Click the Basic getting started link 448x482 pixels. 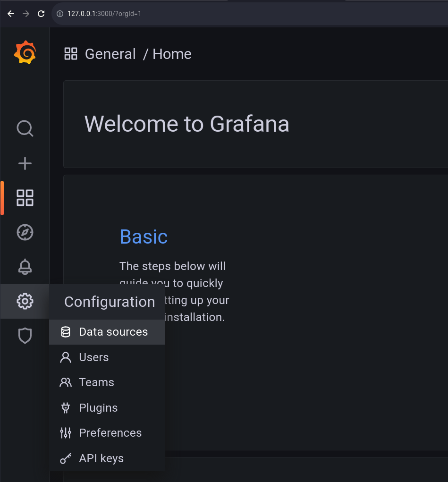tap(144, 237)
